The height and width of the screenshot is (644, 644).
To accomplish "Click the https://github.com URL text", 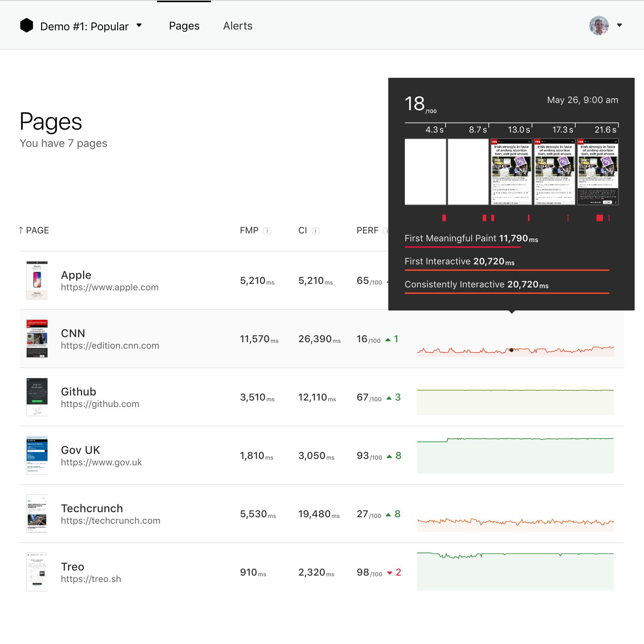I will [100, 404].
